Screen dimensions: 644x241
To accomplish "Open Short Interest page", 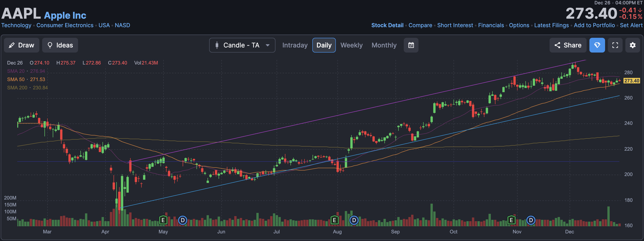I will pyautogui.click(x=455, y=25).
